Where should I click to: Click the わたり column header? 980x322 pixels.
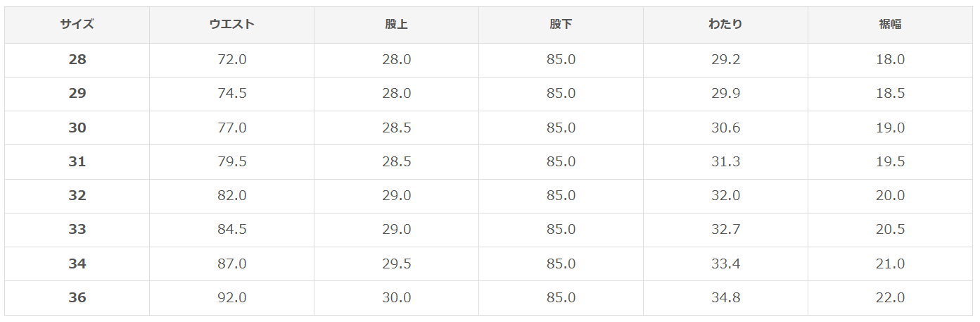[x=725, y=25]
